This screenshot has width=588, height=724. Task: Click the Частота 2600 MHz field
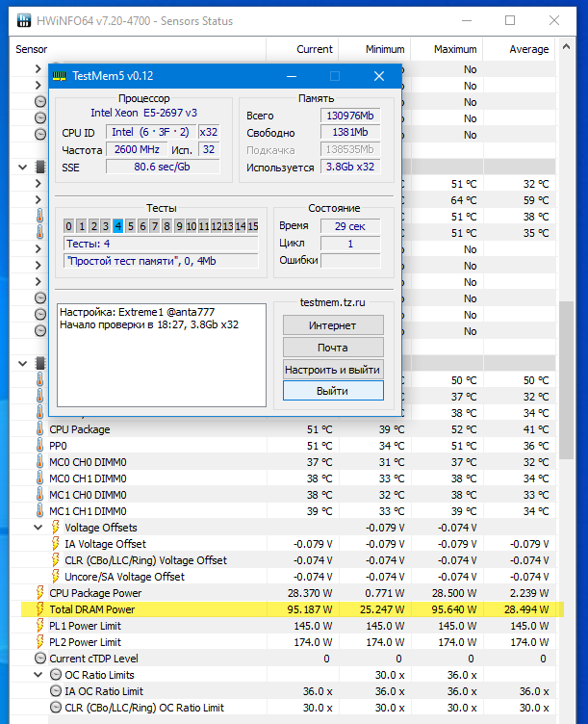coord(137,149)
